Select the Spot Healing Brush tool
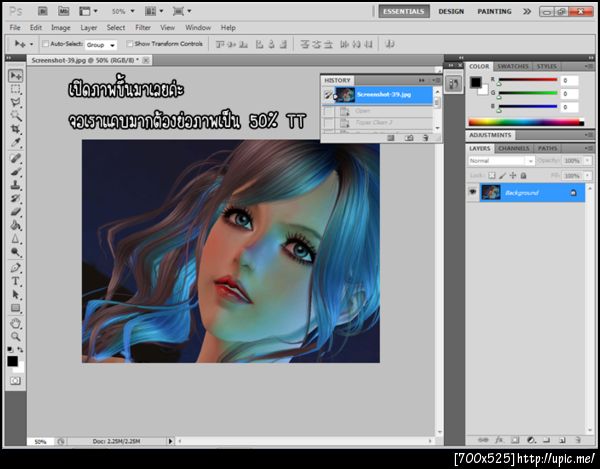Image resolution: width=600 pixels, height=469 pixels. point(15,158)
